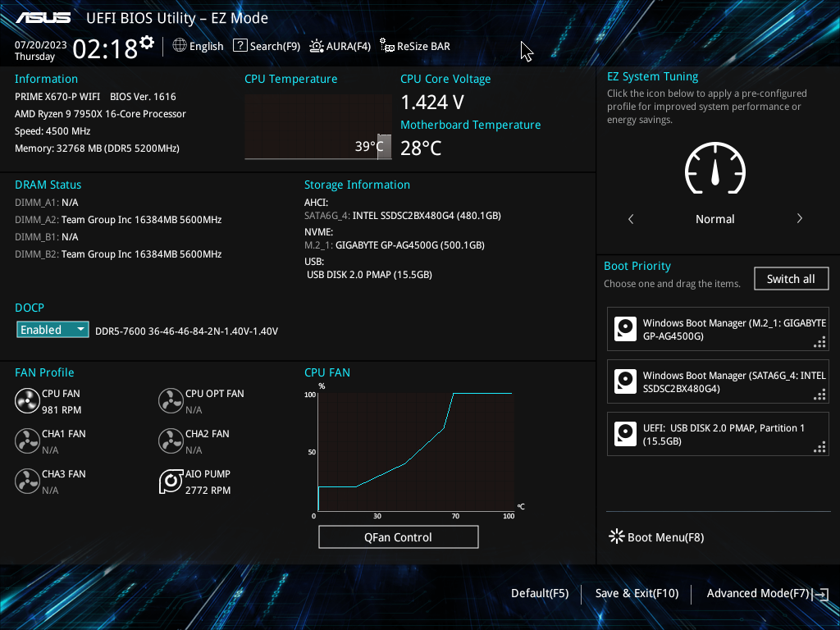Image resolution: width=840 pixels, height=630 pixels.
Task: Click Save & Exit(F10)
Action: pos(637,593)
